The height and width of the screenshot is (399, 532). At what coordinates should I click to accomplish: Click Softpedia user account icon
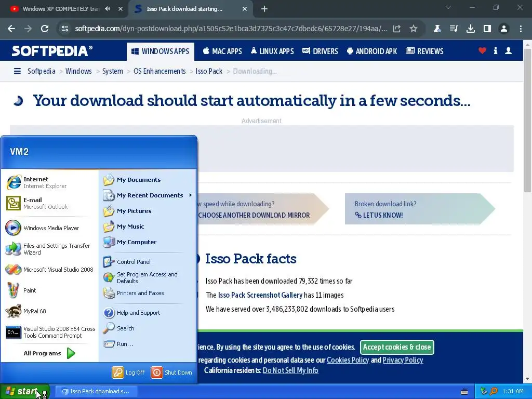click(x=508, y=51)
